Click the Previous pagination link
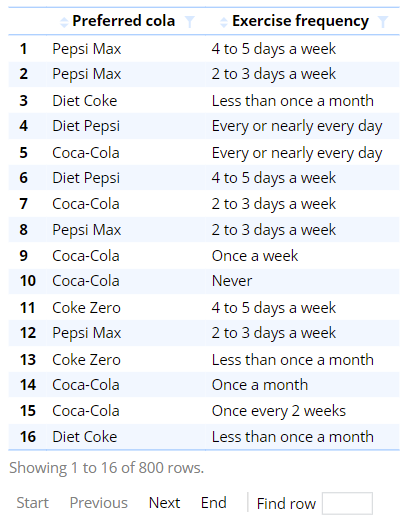Image resolution: width=411 pixels, height=530 pixels. pos(99,503)
